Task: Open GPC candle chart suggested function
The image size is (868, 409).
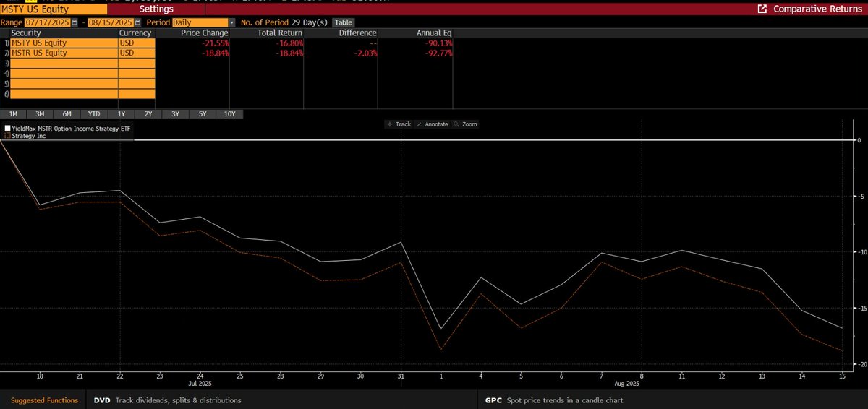Action: (553, 400)
